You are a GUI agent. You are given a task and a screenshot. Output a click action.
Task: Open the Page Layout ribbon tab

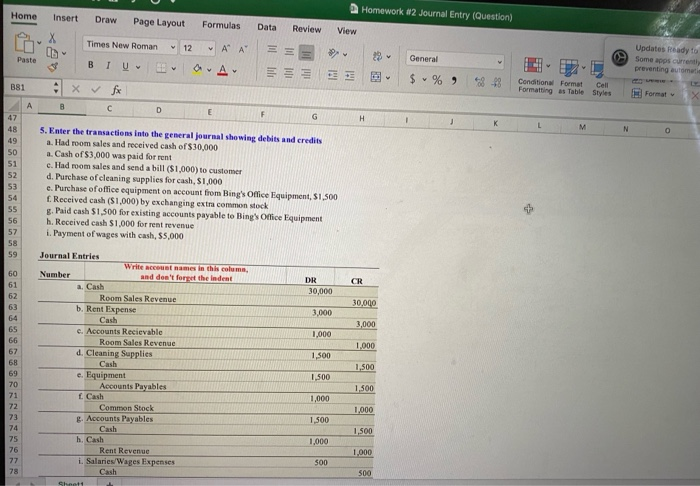tap(158, 22)
